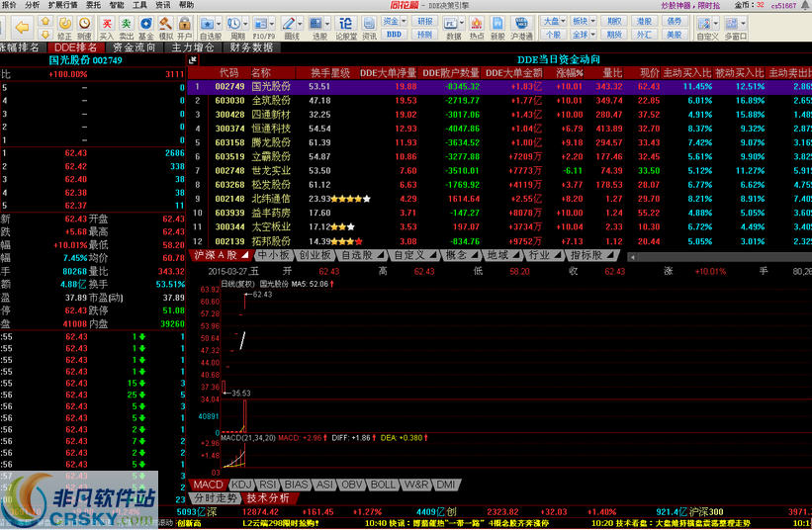Open the 帮助 menu

[x=186, y=5]
